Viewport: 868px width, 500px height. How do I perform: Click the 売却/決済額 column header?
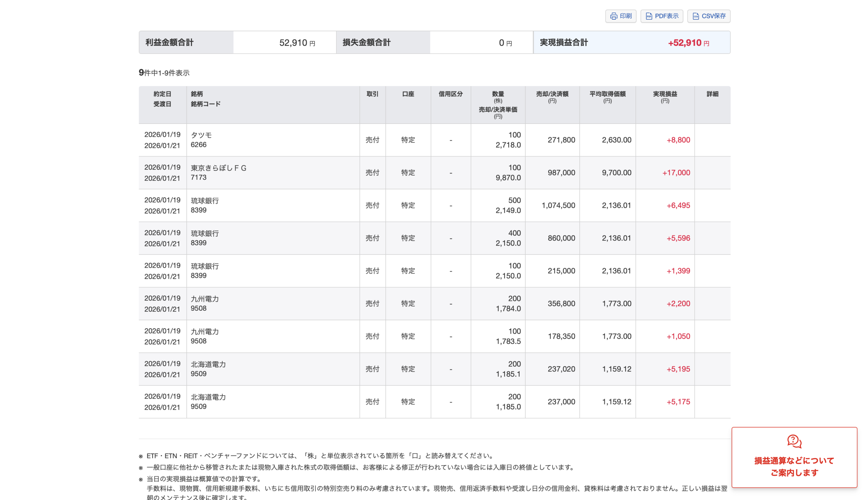552,94
